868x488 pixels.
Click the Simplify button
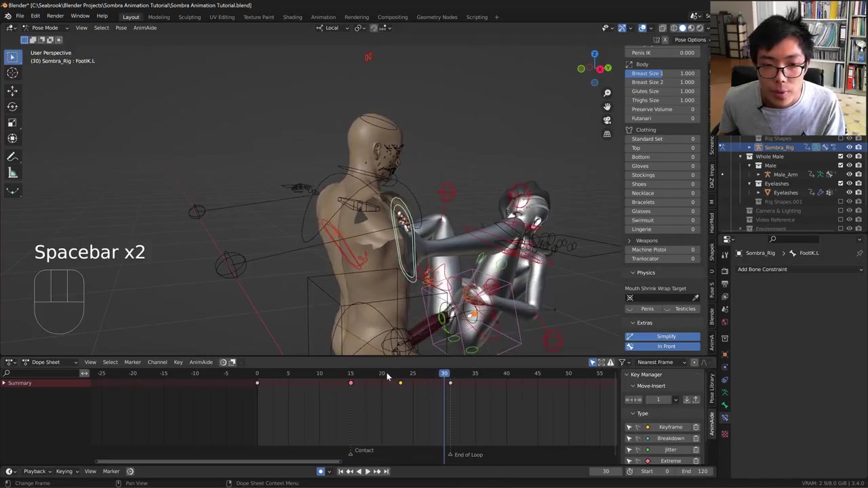(x=666, y=336)
